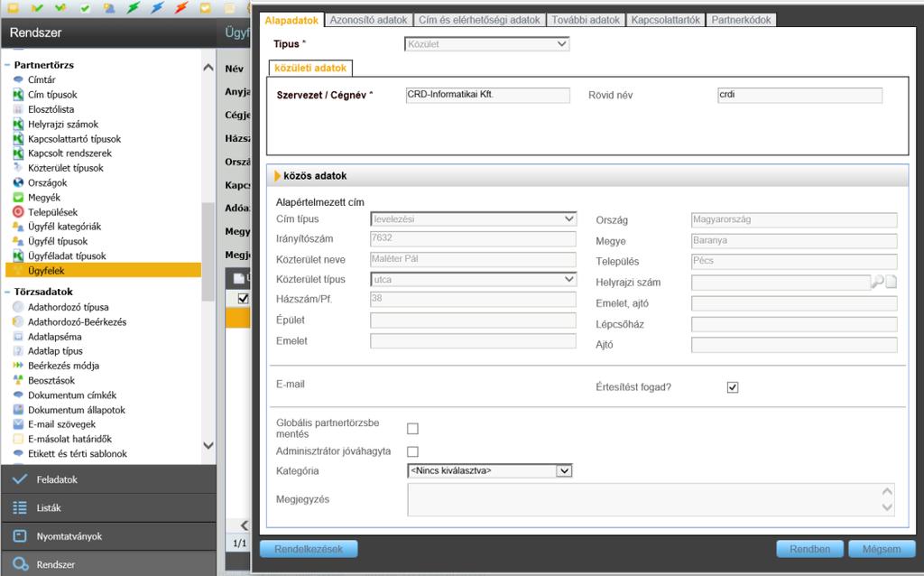The image size is (924, 576).
Task: Click the Ügyfél kategóriák people icon
Action: click(18, 227)
